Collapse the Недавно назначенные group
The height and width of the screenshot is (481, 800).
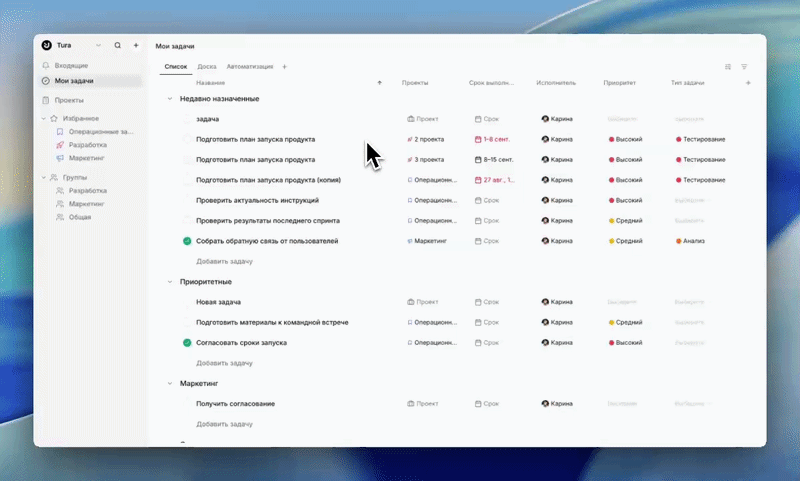click(170, 99)
